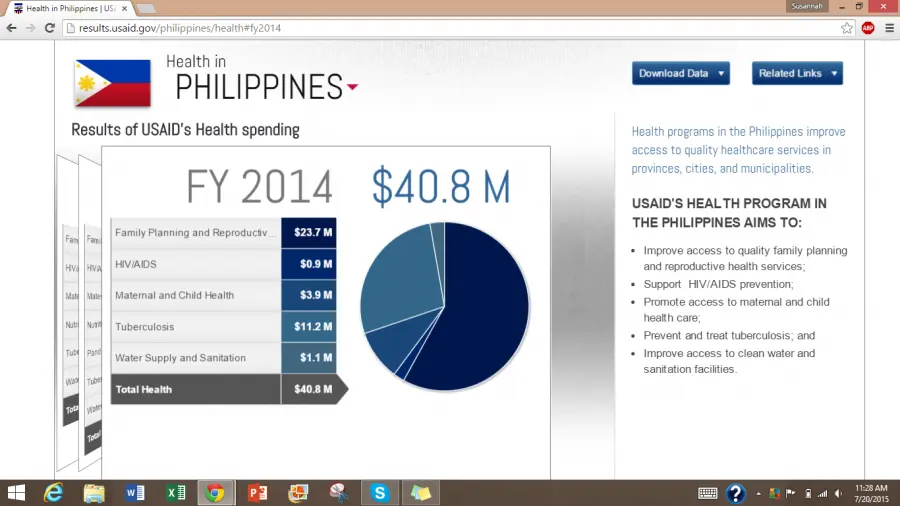The image size is (900, 506).
Task: Open the Adblock Plus extension icon
Action: 868,28
